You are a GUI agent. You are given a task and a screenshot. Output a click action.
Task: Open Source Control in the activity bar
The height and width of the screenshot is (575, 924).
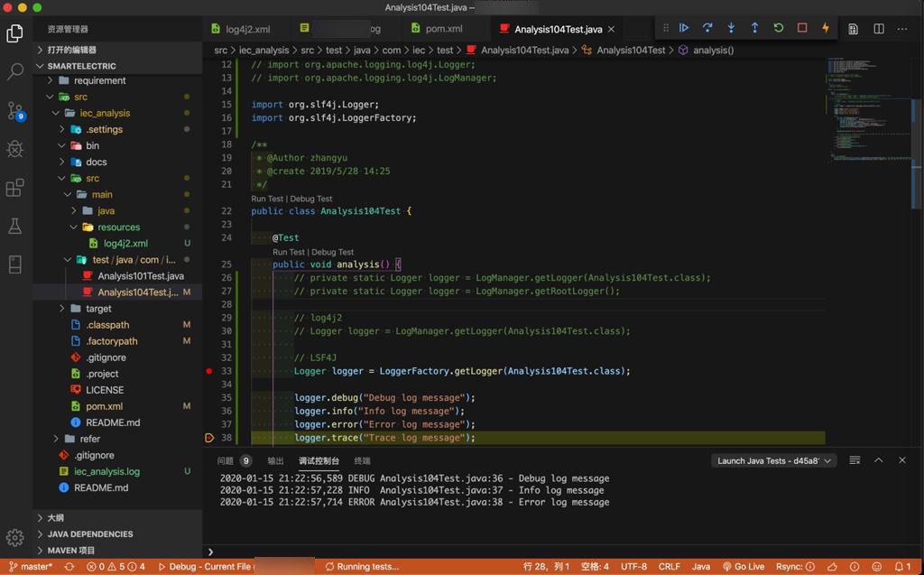tap(15, 111)
